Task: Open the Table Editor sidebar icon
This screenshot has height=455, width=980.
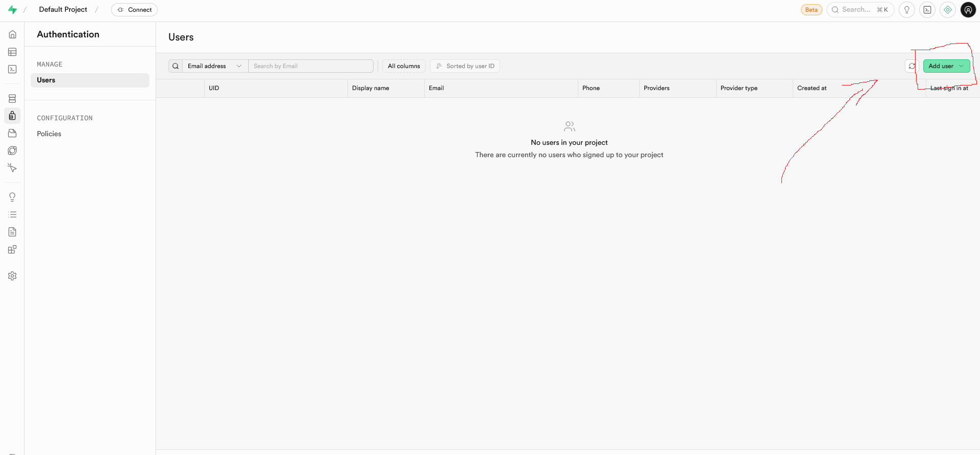Action: point(12,52)
